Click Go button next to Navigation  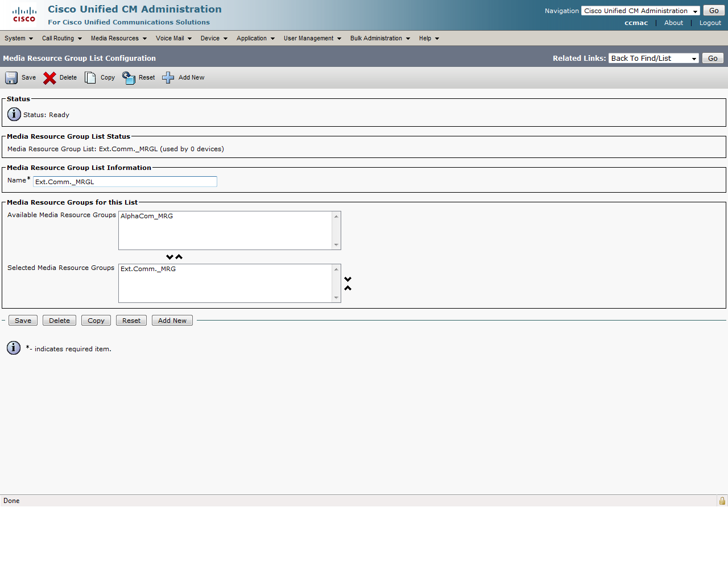(x=714, y=11)
